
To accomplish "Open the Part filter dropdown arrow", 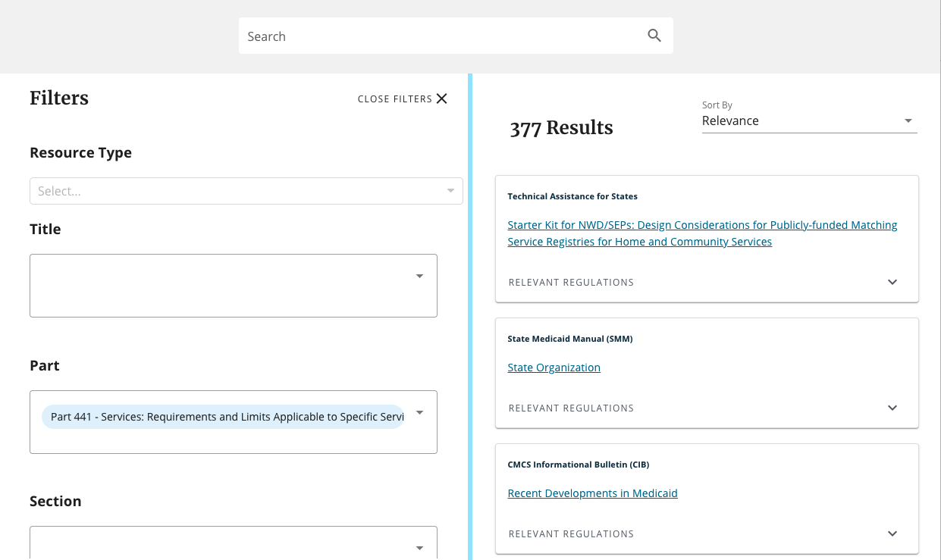I will [419, 413].
